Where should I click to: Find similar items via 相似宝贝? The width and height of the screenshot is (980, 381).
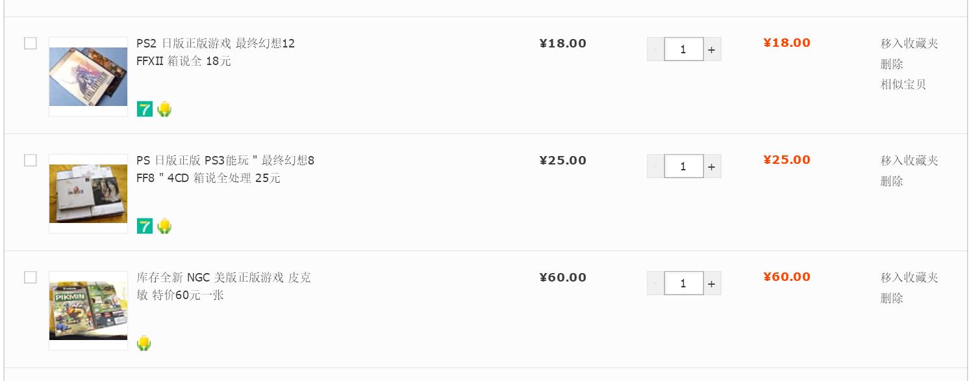(903, 85)
